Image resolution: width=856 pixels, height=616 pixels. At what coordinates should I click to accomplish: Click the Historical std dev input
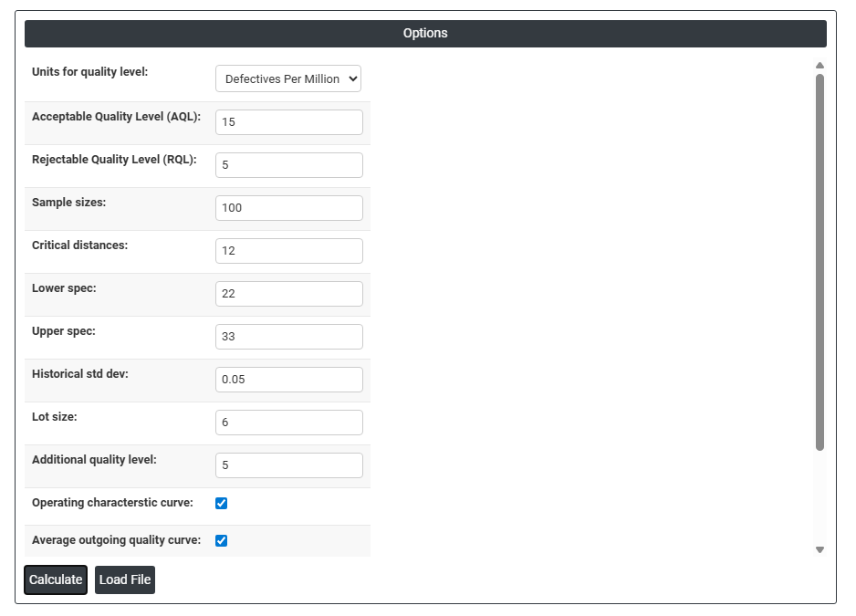[x=288, y=380]
